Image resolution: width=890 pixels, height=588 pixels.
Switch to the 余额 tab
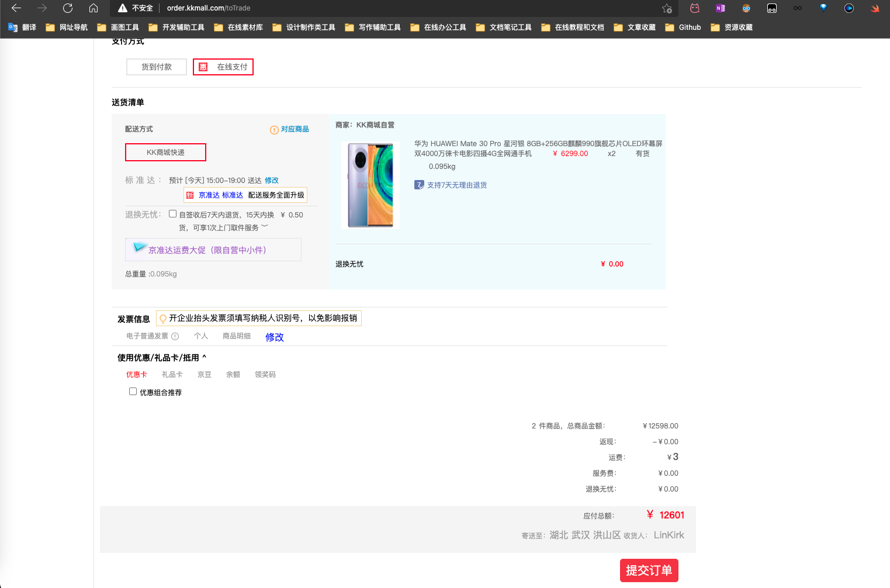(x=233, y=375)
